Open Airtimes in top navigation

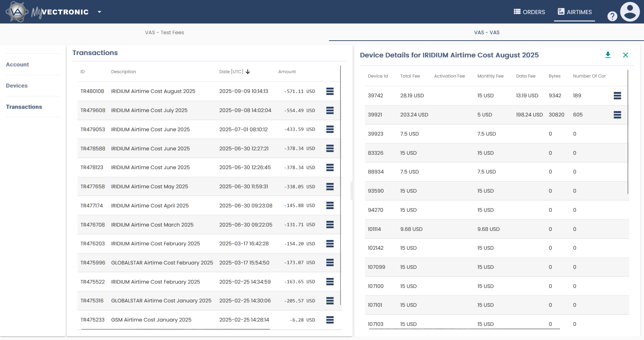[x=574, y=12]
